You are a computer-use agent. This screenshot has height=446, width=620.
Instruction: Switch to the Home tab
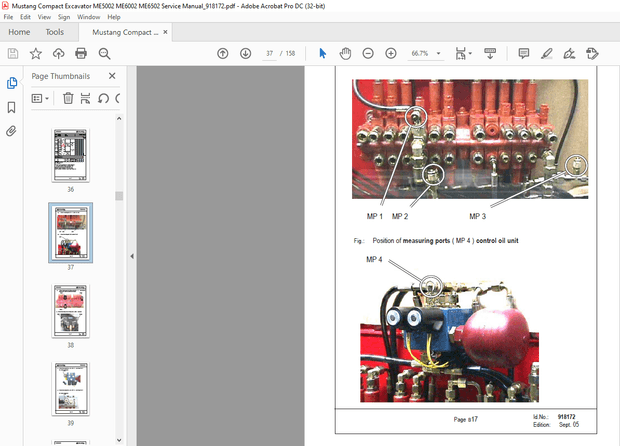pos(19,32)
